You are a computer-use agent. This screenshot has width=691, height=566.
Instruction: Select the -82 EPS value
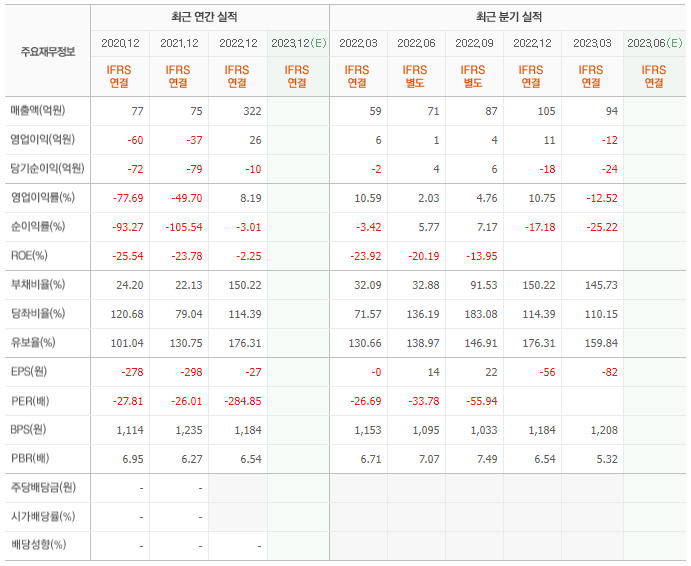610,372
